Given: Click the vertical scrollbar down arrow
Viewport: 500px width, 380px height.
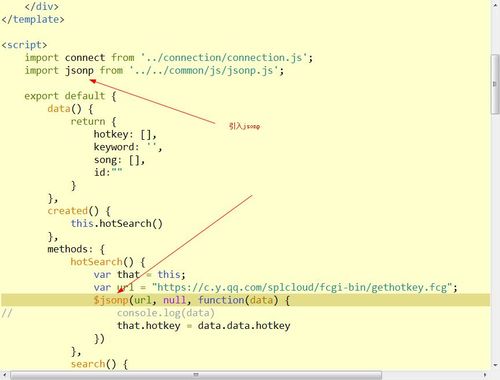Looking at the screenshot, I should click(495, 365).
